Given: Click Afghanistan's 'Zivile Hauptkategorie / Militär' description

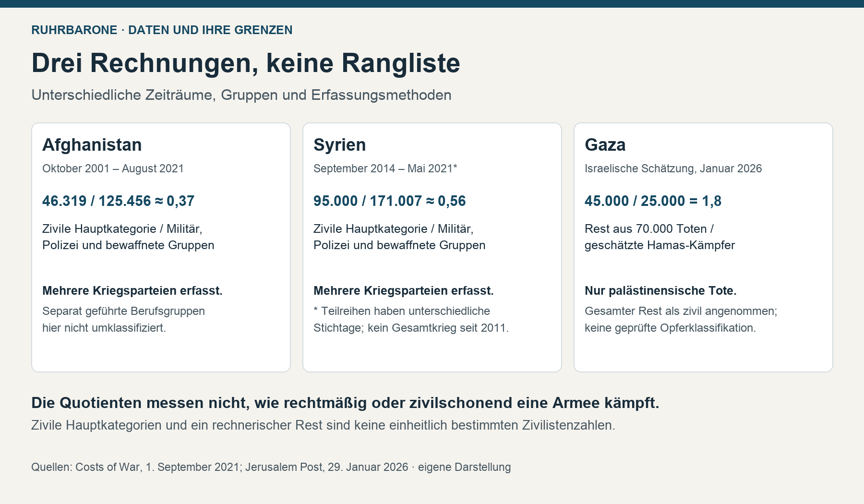Looking at the screenshot, I should click(128, 237).
